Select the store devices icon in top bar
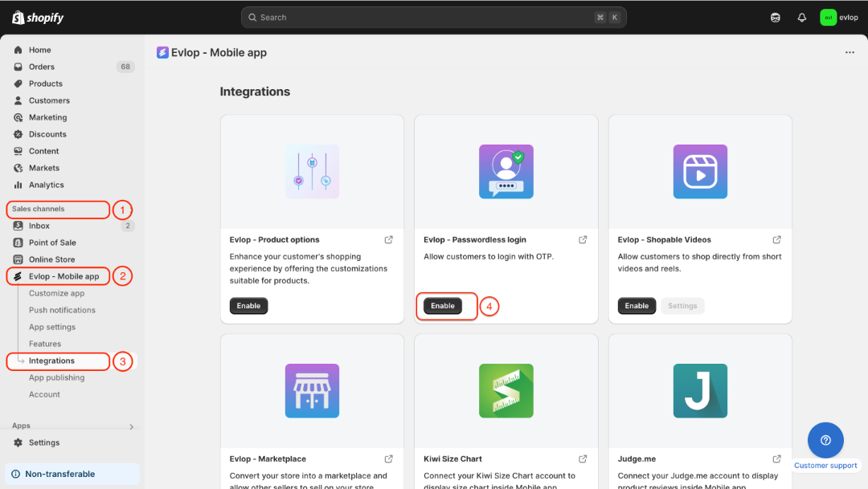868x489 pixels. coord(775,17)
